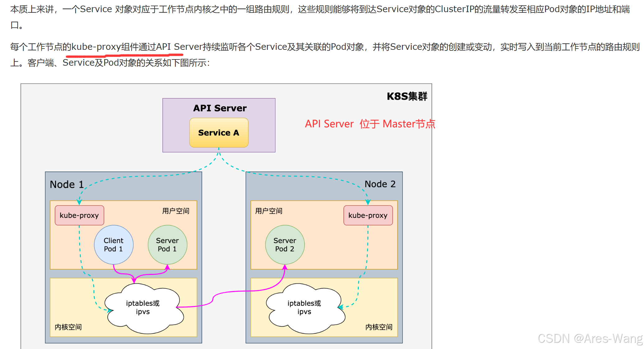644x349 pixels.
Task: Click the underlined kube-proxy text in paragraph
Action: click(96, 47)
